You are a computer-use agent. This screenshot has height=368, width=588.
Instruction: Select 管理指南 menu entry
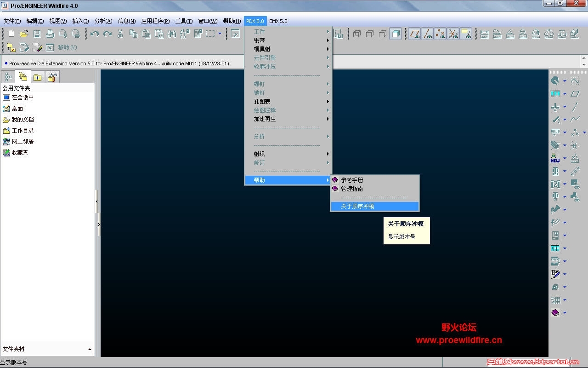click(375, 189)
